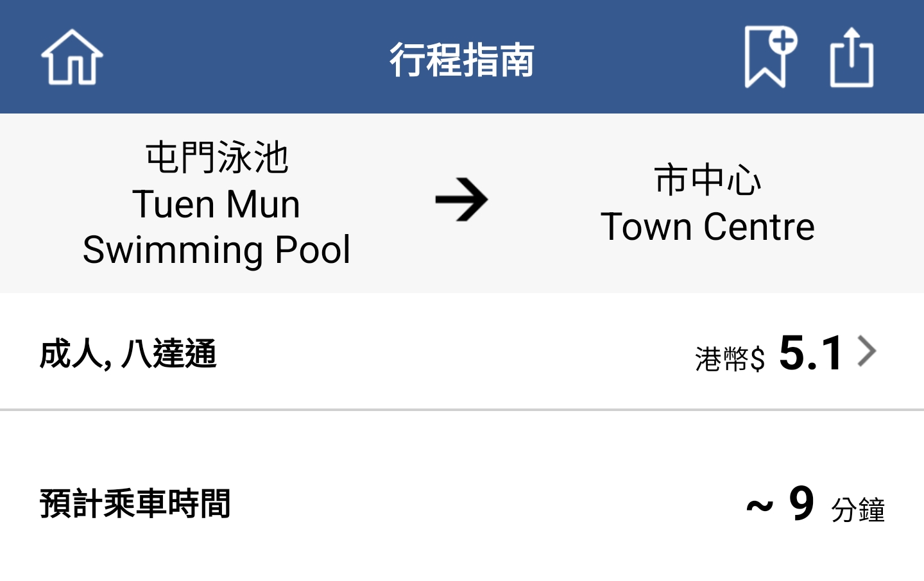Tap the 市中心 Chinese station name
Viewport: 924px width, 581px height.
coord(708,180)
